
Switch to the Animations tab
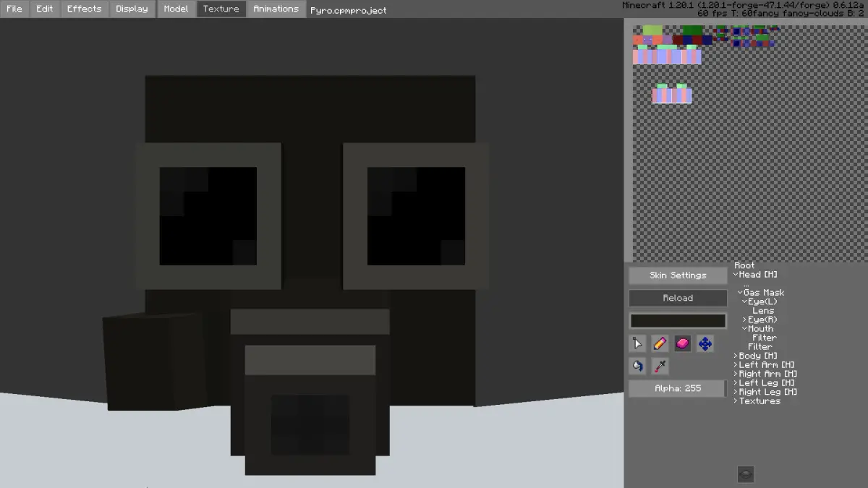276,9
